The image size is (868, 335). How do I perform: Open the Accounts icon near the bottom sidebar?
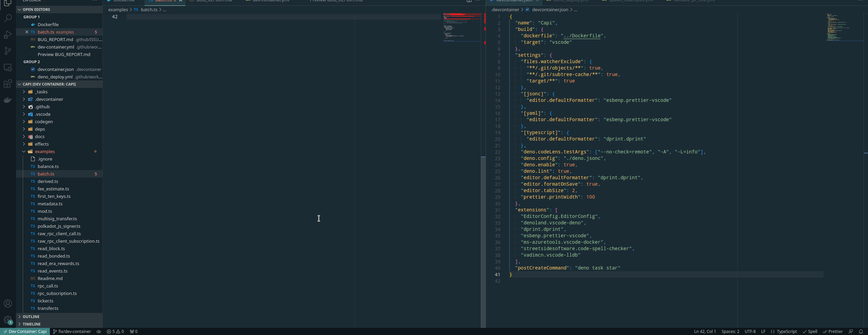click(x=7, y=303)
